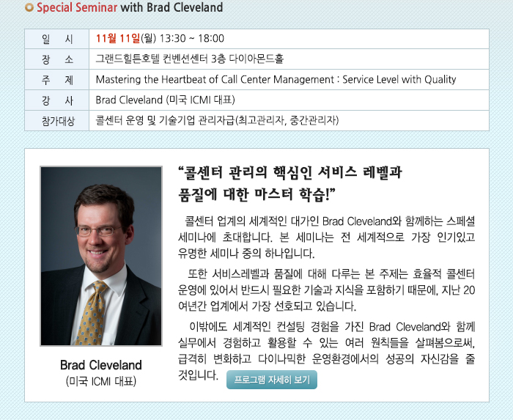Click the 'Special Seminar with Brad Cleveland' heading
The width and height of the screenshot is (513, 420).
pos(130,7)
